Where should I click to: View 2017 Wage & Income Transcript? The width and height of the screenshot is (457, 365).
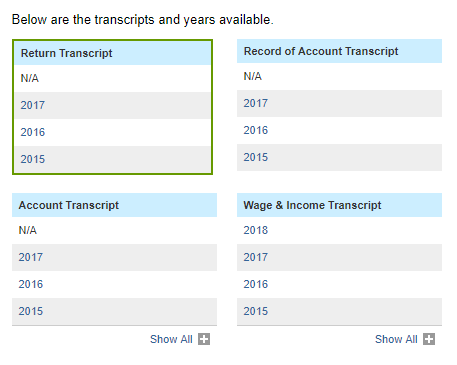click(x=256, y=257)
